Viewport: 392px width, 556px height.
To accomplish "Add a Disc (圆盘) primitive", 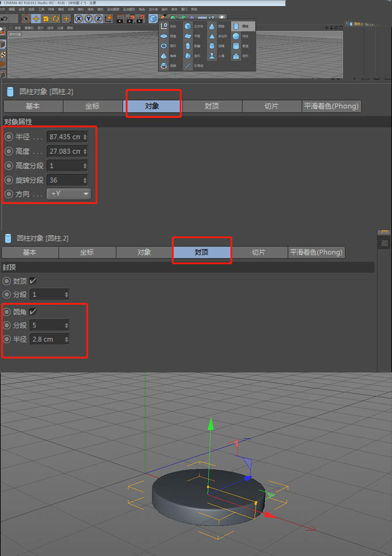I will pyautogui.click(x=164, y=36).
